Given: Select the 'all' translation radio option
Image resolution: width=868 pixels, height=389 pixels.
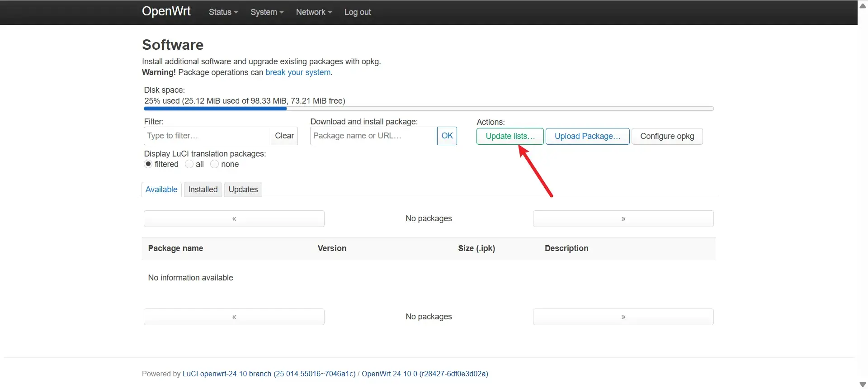Looking at the screenshot, I should click(x=189, y=164).
